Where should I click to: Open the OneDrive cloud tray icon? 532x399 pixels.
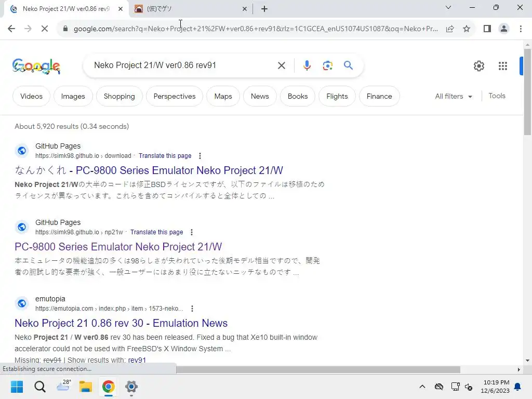(x=439, y=387)
